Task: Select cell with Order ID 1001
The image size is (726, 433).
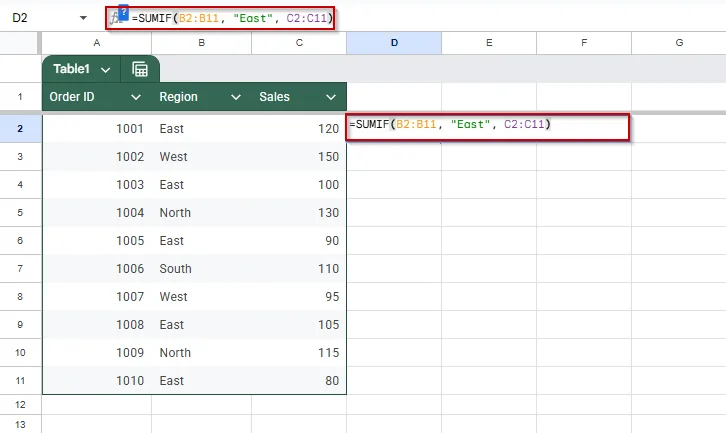Action: coord(97,129)
